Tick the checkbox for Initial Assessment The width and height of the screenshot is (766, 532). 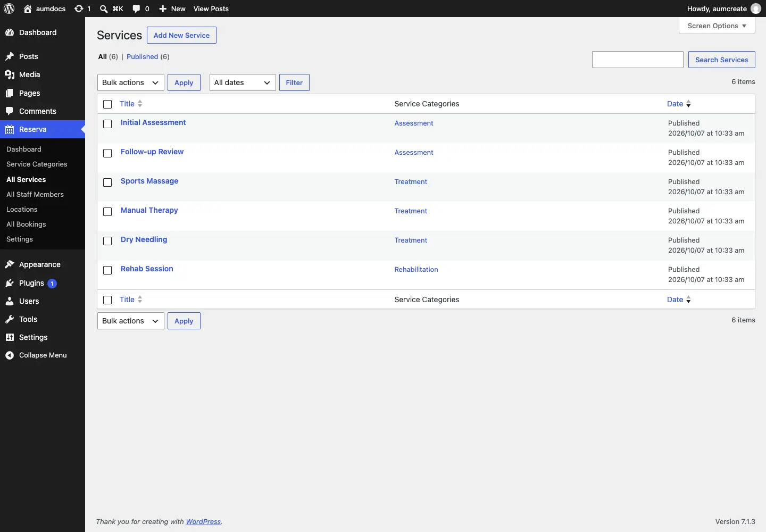tap(107, 124)
